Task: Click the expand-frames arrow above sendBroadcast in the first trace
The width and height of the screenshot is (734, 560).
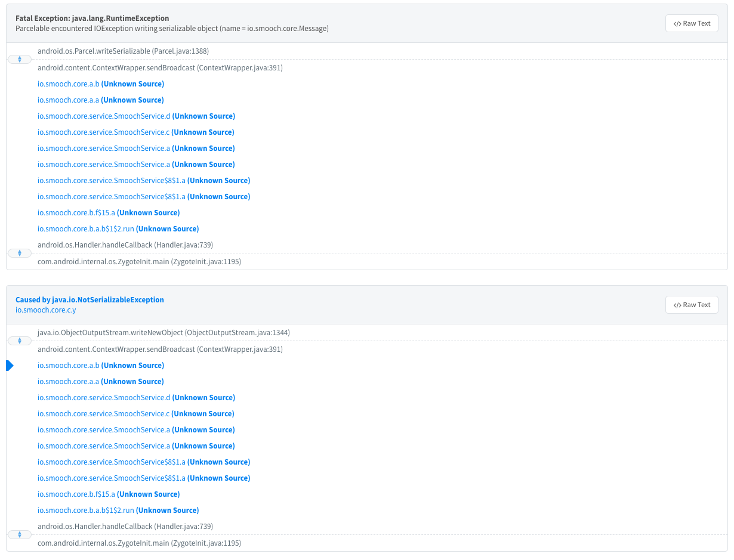Action: (19, 59)
